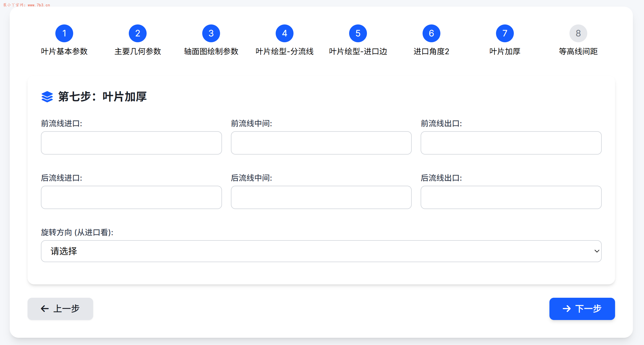The height and width of the screenshot is (345, 644).
Task: Click the 后流线中间: label text
Action: click(x=251, y=178)
